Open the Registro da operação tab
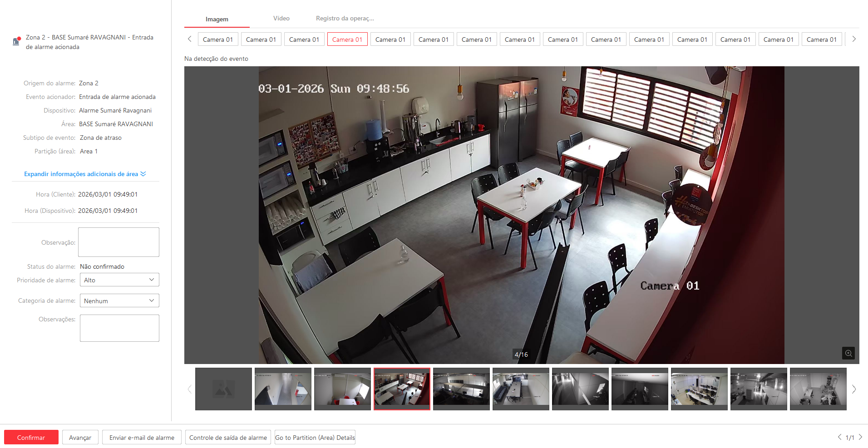 [x=345, y=19]
